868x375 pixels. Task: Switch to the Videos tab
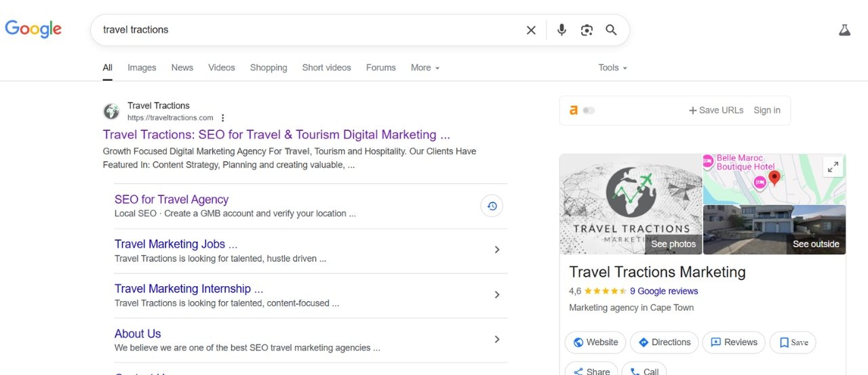coord(221,68)
